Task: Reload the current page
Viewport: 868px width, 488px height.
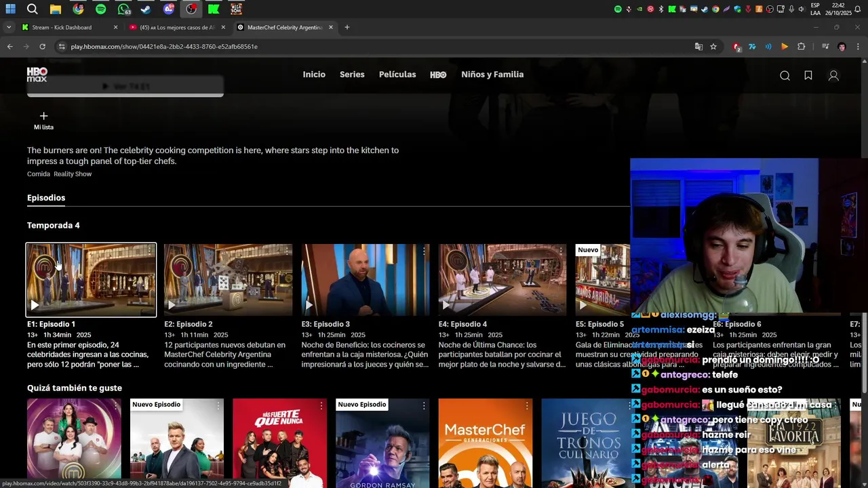Action: click(42, 47)
